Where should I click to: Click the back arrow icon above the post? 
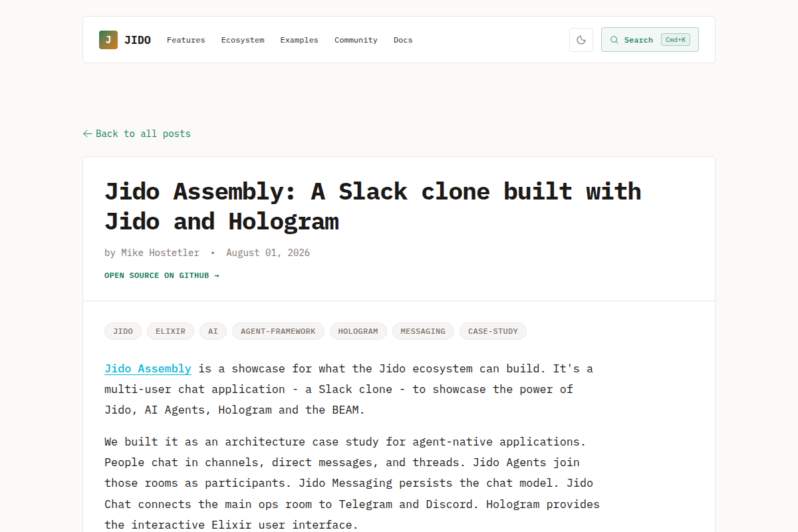[x=87, y=134]
